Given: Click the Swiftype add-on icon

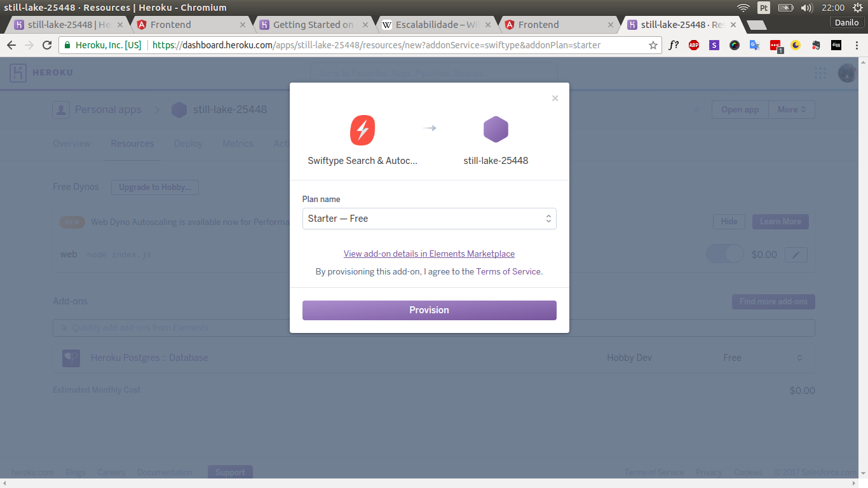Looking at the screenshot, I should pyautogui.click(x=362, y=130).
